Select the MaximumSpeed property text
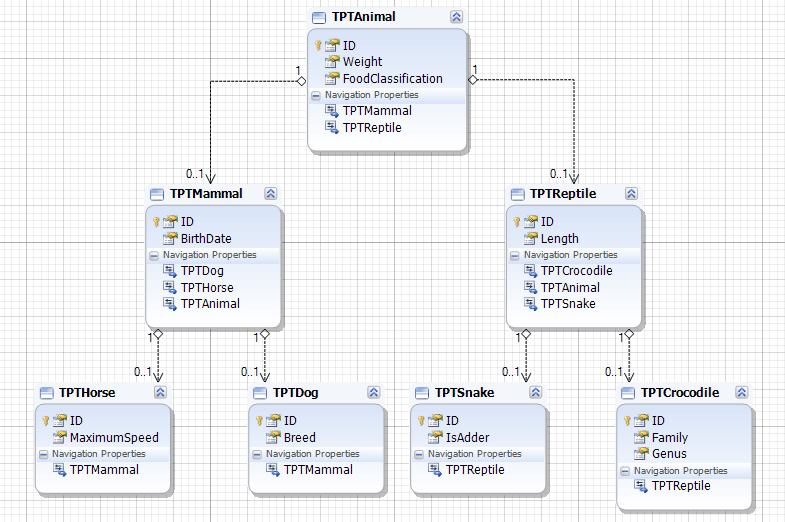Screen dimensions: 785x522 [x=114, y=437]
